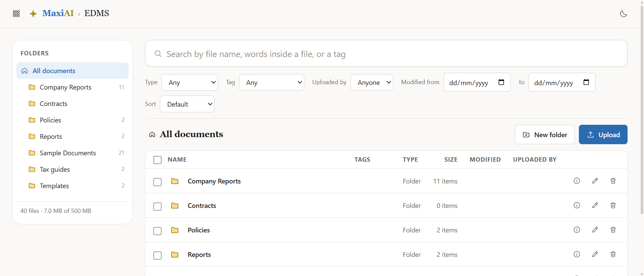
Task: Check the Company Reports row checkbox
Action: tap(157, 182)
